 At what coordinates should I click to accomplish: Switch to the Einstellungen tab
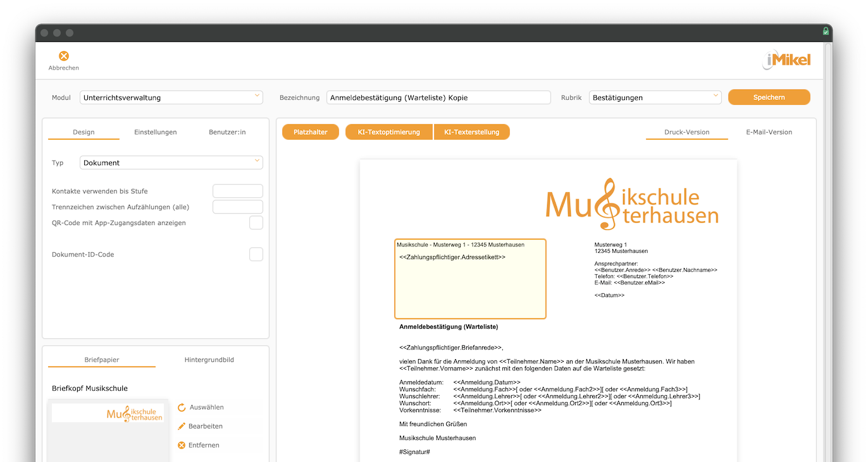point(156,132)
